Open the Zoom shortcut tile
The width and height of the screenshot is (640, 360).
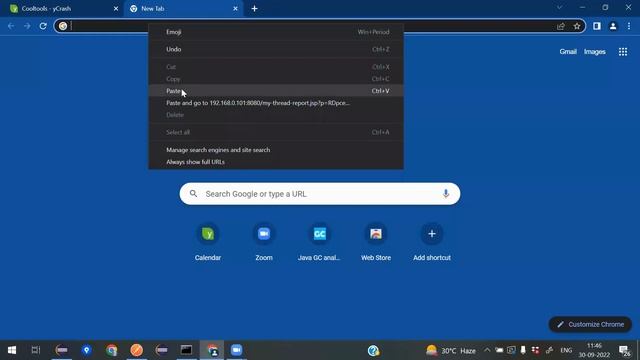(264, 242)
